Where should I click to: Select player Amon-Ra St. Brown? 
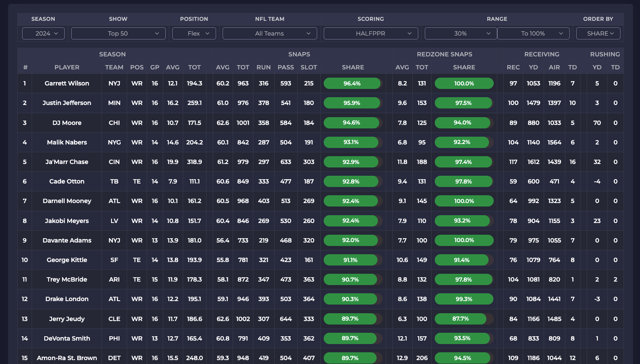67,358
